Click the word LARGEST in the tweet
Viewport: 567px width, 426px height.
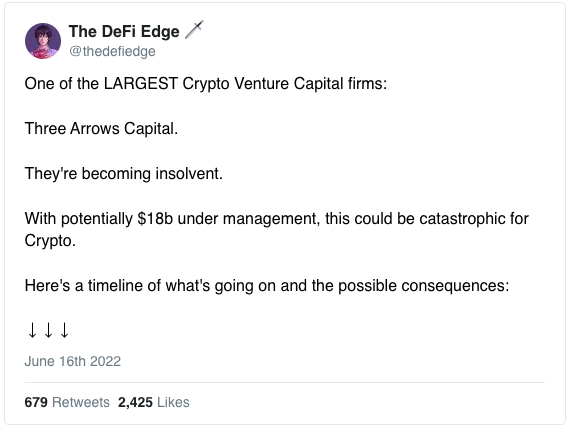point(141,84)
